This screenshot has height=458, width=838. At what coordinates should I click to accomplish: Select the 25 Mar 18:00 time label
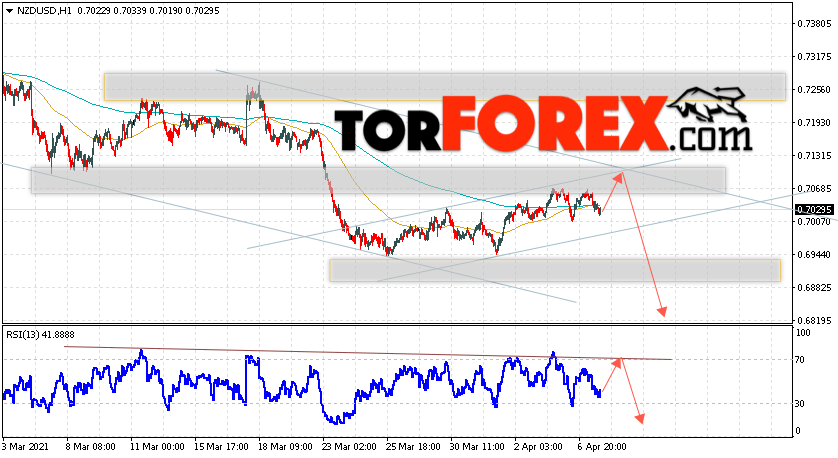click(413, 447)
